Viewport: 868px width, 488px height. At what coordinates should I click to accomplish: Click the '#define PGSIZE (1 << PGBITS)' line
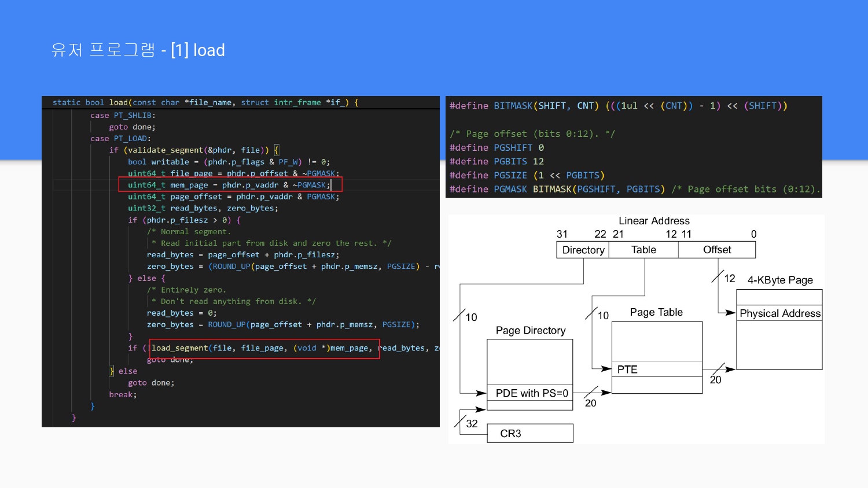click(527, 175)
